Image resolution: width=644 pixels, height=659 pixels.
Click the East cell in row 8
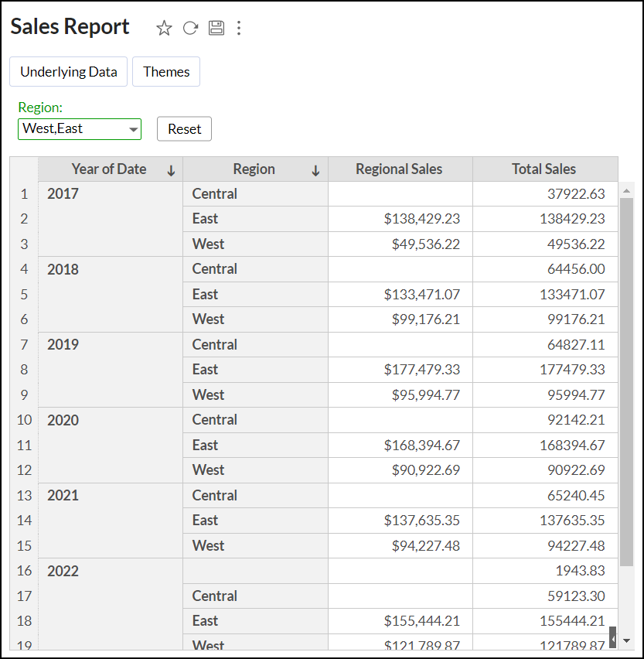pos(205,370)
